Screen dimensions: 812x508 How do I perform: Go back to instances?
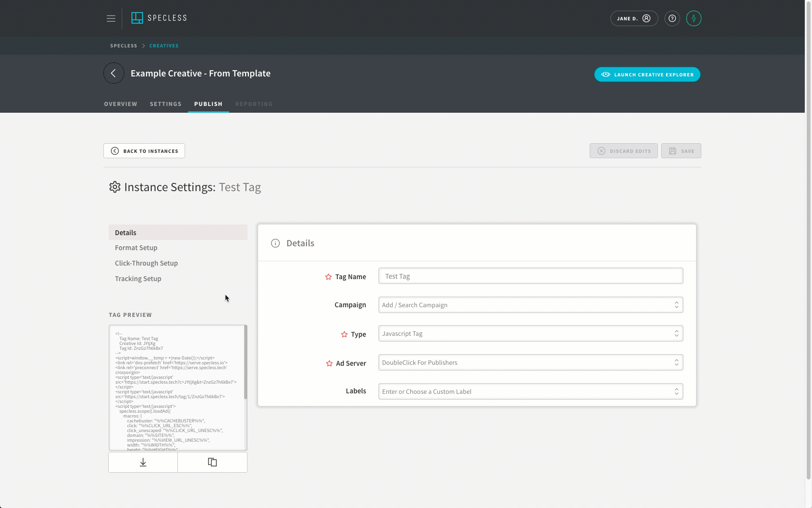tap(144, 151)
